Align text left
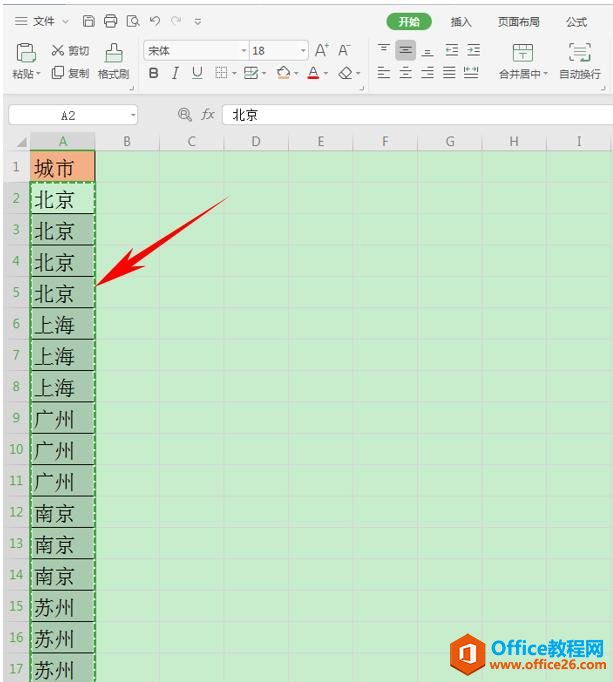The image size is (613, 682). click(383, 73)
